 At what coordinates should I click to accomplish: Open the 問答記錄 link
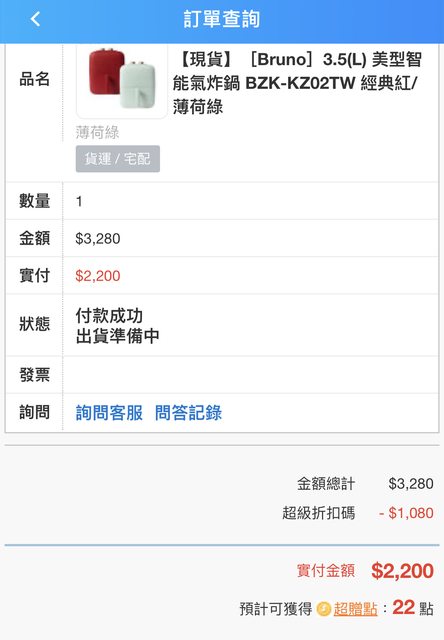(189, 413)
